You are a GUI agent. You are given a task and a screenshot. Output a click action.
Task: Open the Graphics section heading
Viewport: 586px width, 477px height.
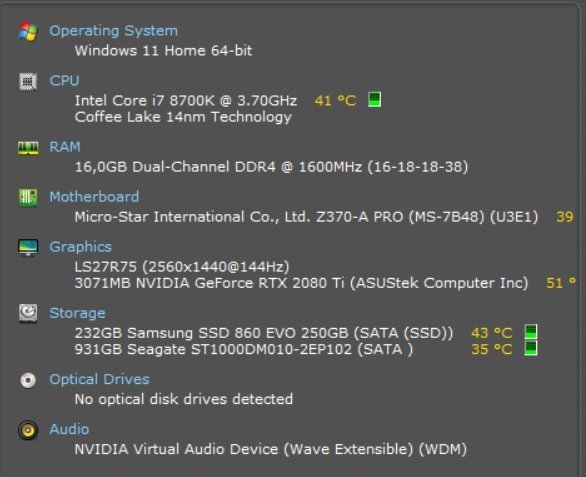pyautogui.click(x=81, y=247)
